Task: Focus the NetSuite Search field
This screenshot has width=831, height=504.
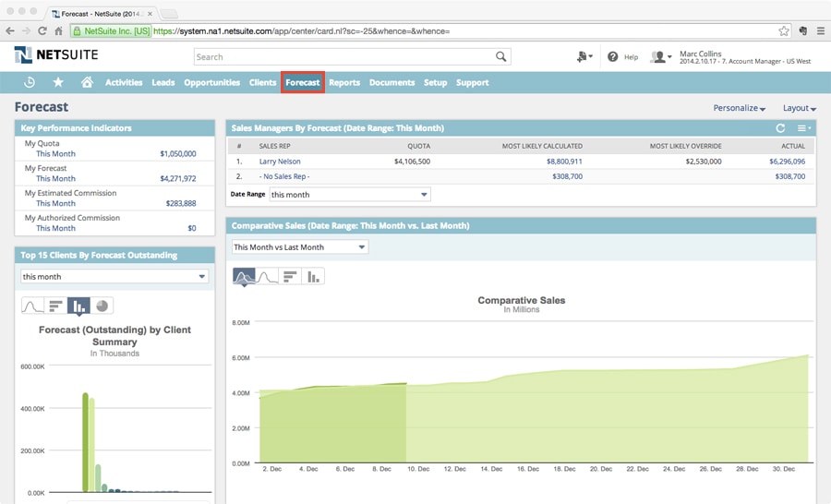Action: click(344, 56)
